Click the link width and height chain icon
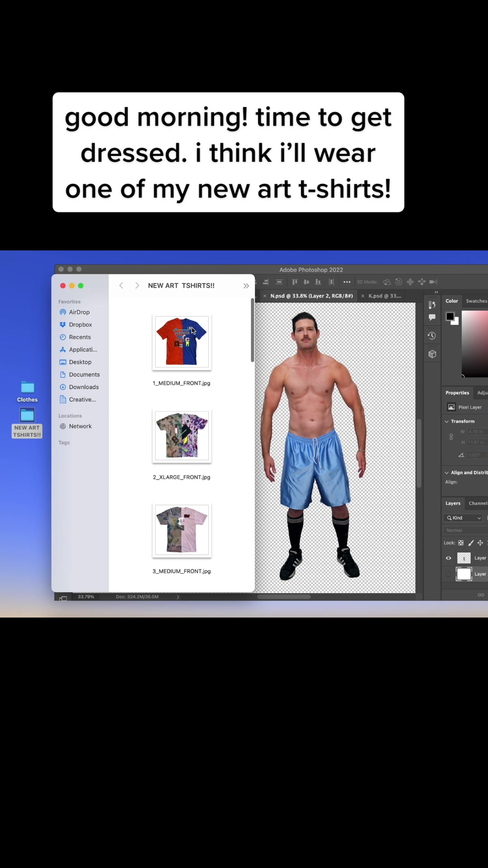Image resolution: width=488 pixels, height=868 pixels. click(451, 437)
